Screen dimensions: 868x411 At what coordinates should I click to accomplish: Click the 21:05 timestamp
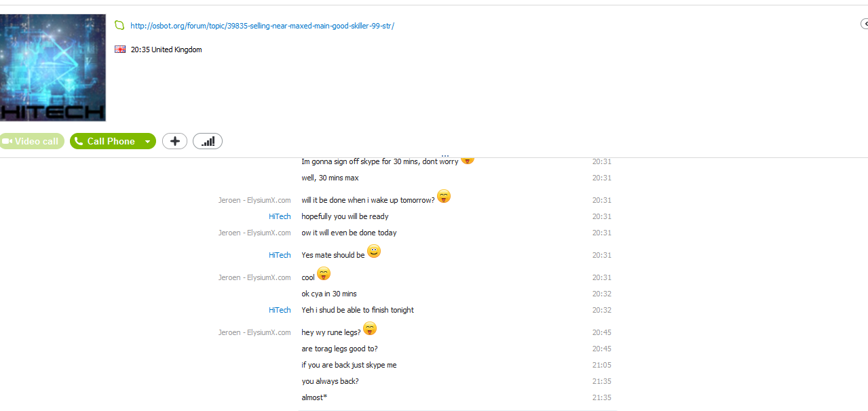(601, 365)
